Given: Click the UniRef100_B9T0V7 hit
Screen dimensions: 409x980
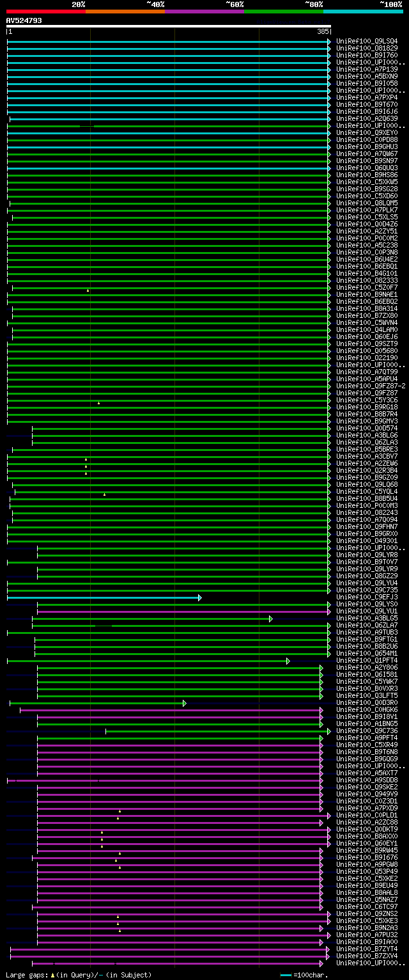Looking at the screenshot, I should (x=367, y=562).
